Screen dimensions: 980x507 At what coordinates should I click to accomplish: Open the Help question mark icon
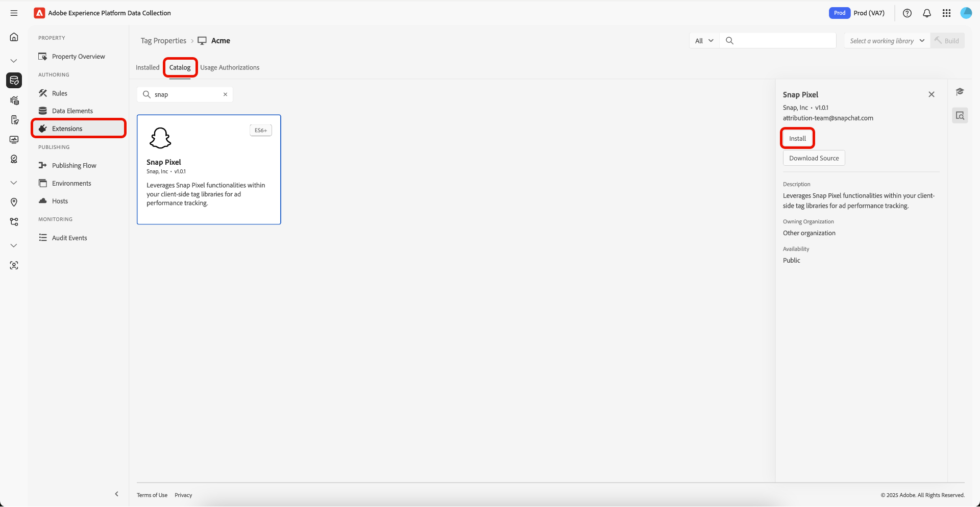point(907,13)
